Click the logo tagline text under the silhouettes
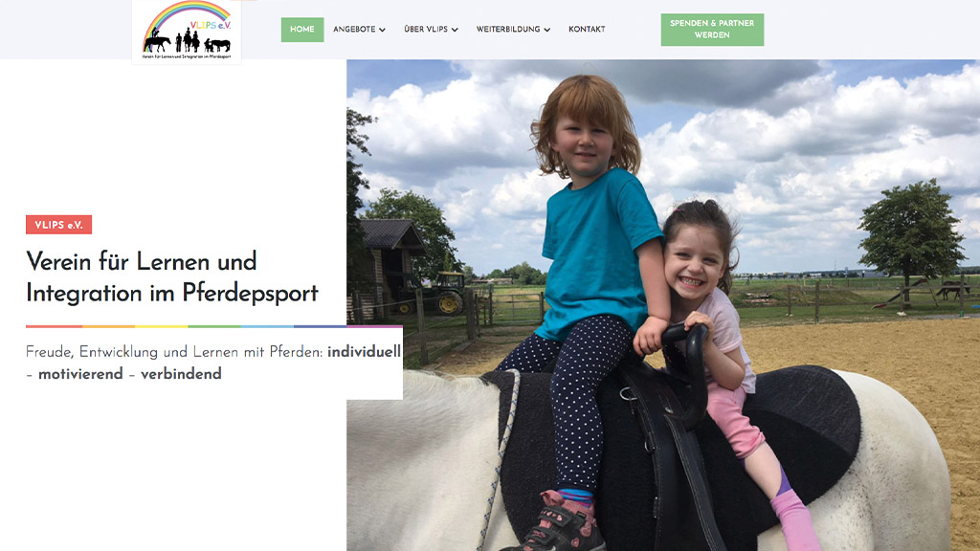980x551 pixels. pyautogui.click(x=187, y=56)
